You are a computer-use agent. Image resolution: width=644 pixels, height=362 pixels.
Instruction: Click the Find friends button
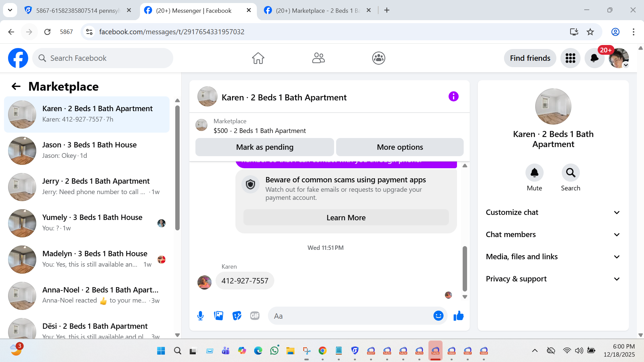[530, 58]
